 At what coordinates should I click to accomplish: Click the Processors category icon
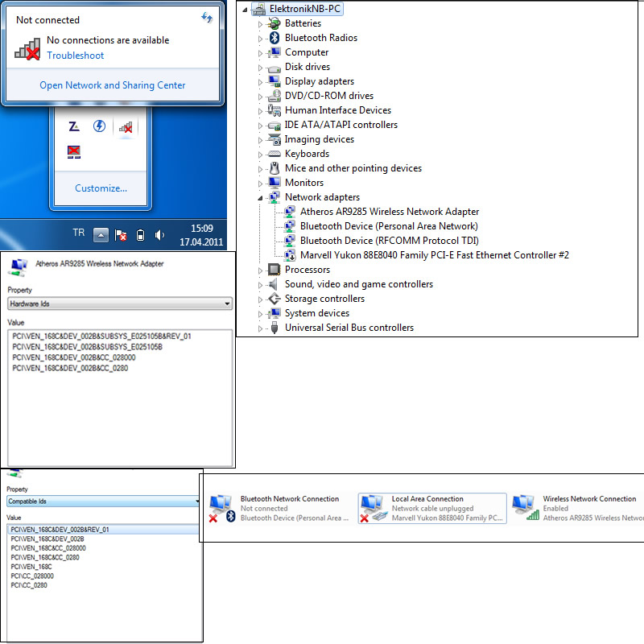pos(275,270)
